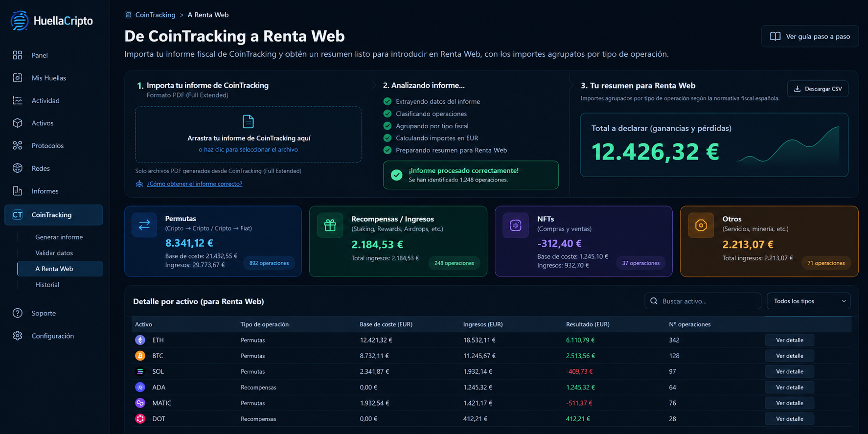868x434 pixels.
Task: Click the Redes globe icon
Action: coord(18,168)
